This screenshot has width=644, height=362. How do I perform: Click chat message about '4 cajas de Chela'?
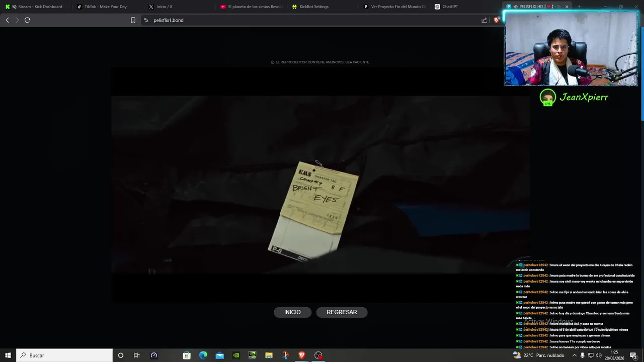click(x=574, y=267)
